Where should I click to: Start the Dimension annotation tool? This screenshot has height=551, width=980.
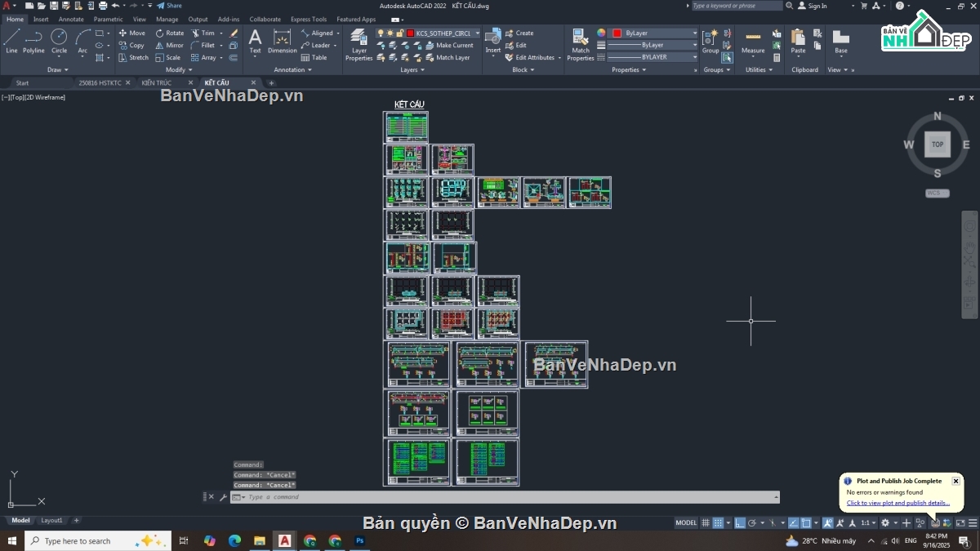coord(282,42)
